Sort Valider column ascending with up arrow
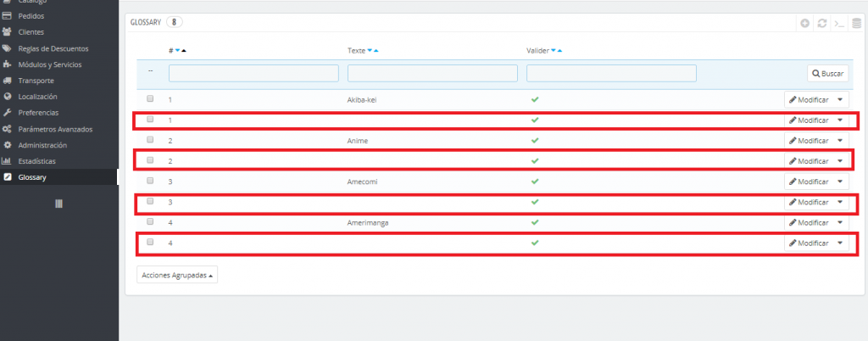 click(x=560, y=51)
